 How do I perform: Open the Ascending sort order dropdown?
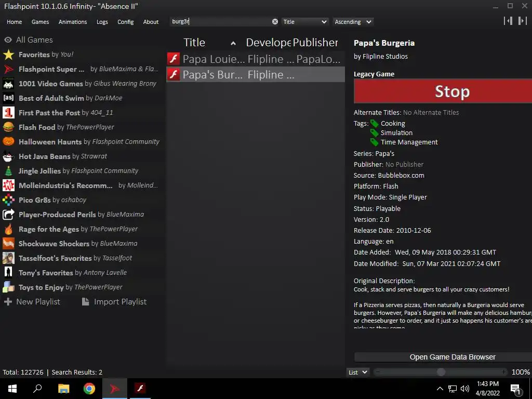353,22
